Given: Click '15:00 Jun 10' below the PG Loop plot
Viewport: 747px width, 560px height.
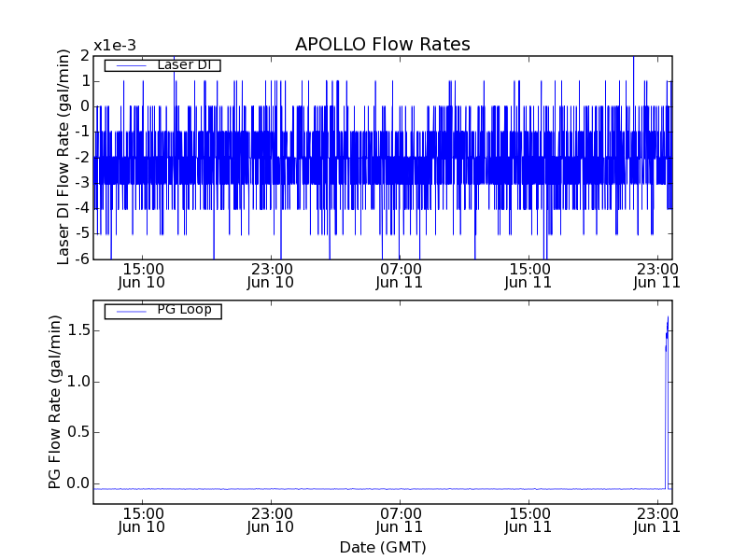Looking at the screenshot, I should (x=142, y=521).
